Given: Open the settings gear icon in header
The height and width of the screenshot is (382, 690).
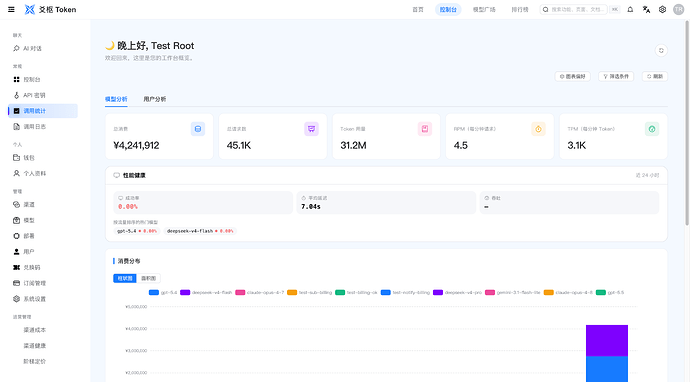Looking at the screenshot, I should click(x=662, y=9).
